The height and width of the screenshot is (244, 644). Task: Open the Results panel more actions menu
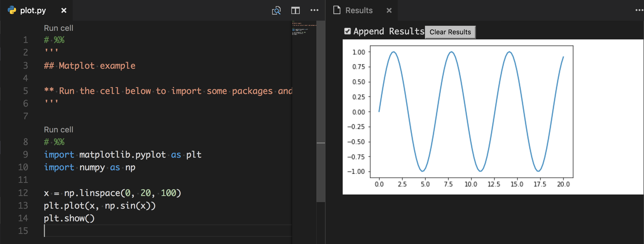(x=639, y=10)
